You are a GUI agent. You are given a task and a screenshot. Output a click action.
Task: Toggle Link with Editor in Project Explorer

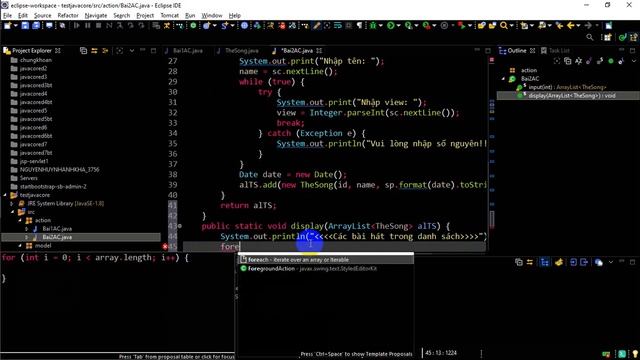[94, 51]
